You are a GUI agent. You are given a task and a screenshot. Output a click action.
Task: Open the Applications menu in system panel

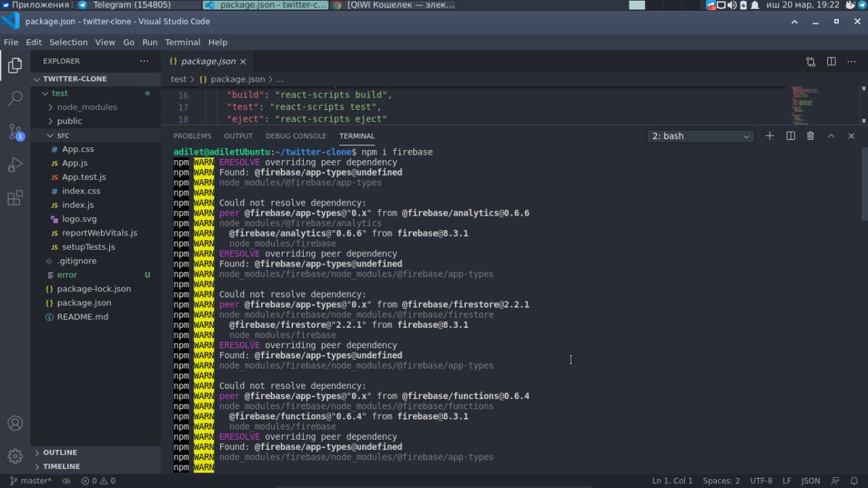click(35, 5)
